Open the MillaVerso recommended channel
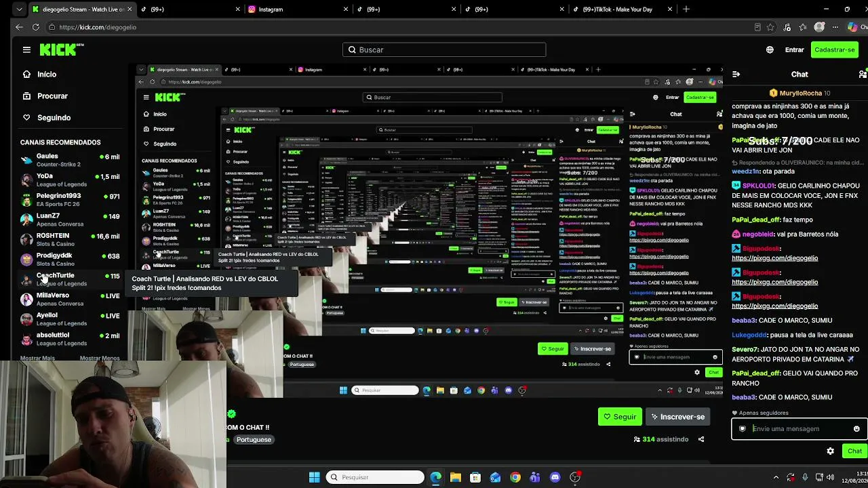Viewport: 868px width, 488px height. pyautogui.click(x=70, y=299)
